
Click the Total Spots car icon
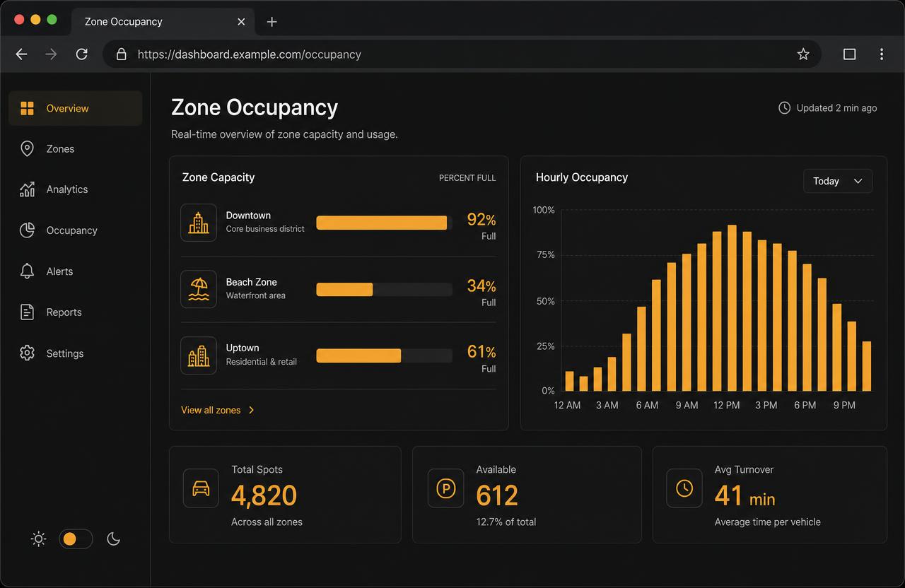[201, 488]
